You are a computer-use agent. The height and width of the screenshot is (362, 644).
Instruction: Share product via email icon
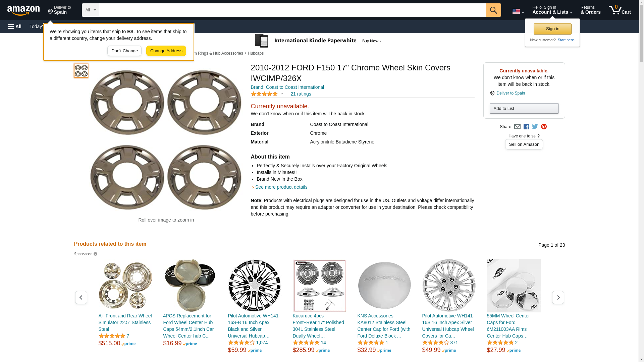[x=517, y=127]
